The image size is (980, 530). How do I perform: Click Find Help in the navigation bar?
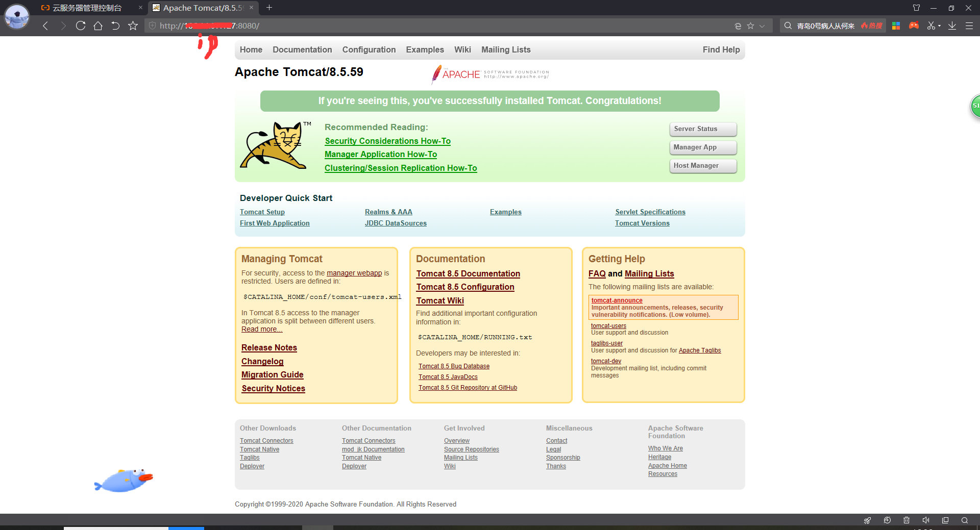721,49
